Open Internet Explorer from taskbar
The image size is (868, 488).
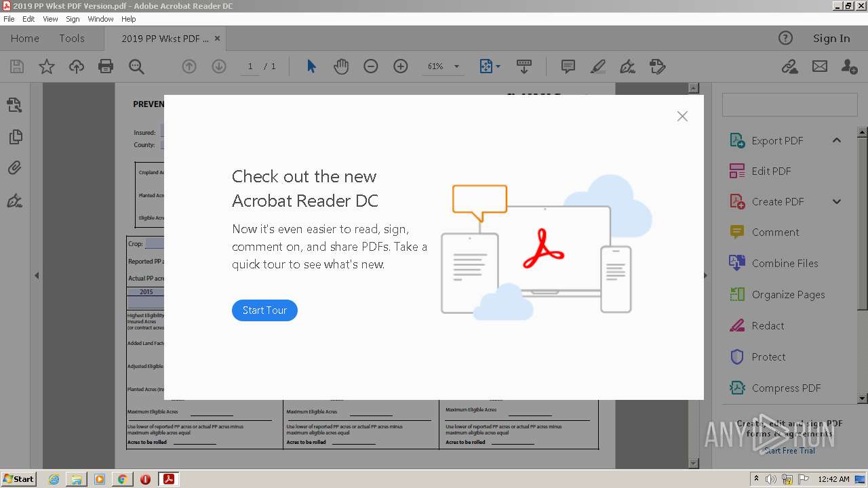tap(54, 479)
